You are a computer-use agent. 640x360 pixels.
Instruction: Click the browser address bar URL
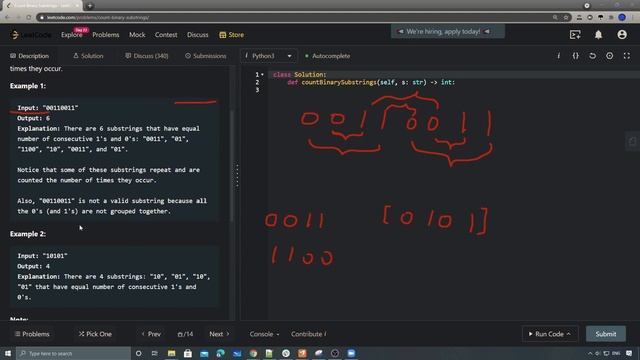pyautogui.click(x=98, y=18)
